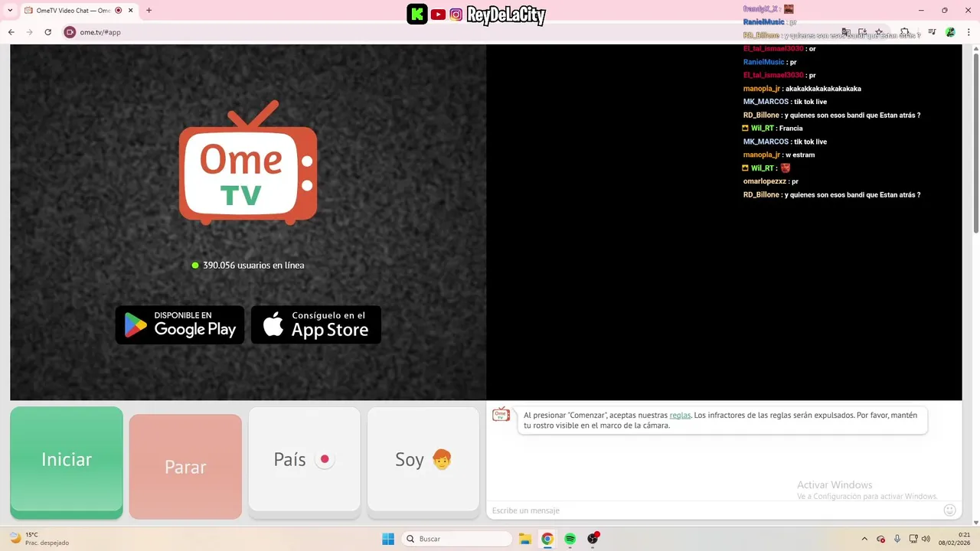This screenshot has height=551, width=980.
Task: Go back with the browser back arrow
Action: [11, 32]
